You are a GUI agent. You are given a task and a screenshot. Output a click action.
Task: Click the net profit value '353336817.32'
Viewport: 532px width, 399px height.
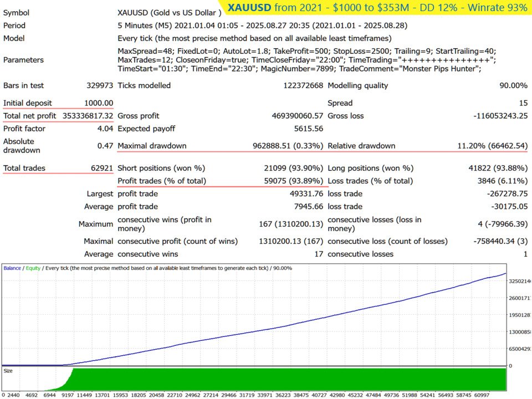coord(88,116)
